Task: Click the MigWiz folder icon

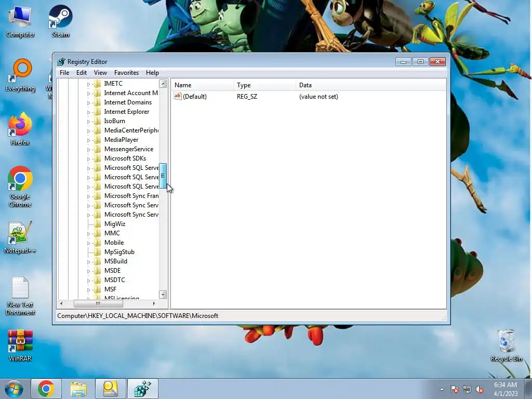Action: [x=97, y=224]
